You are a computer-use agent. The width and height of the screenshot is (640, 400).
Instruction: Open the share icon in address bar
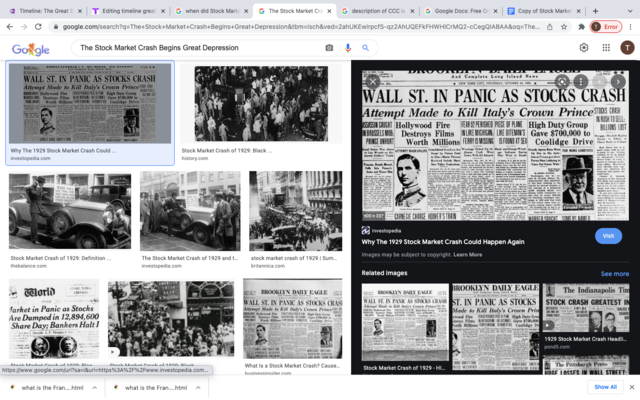[550, 27]
